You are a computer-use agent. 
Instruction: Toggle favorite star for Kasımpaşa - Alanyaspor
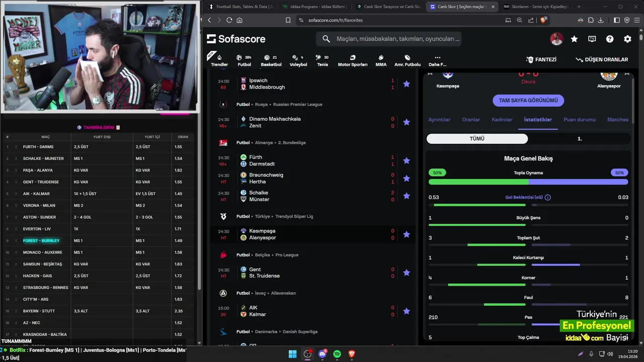407,234
